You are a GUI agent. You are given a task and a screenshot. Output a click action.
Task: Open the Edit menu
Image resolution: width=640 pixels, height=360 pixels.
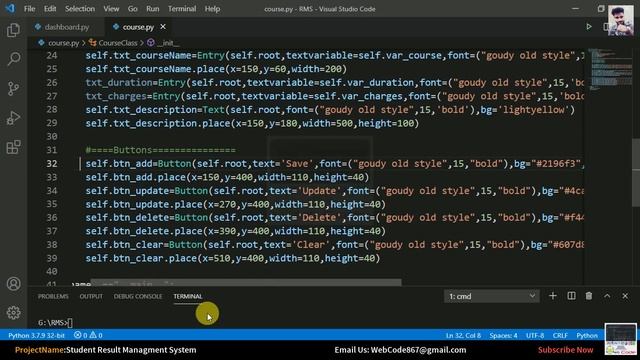pyautogui.click(x=50, y=9)
